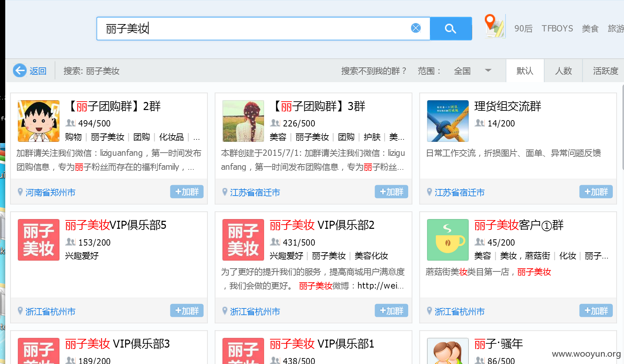Image resolution: width=624 pixels, height=364 pixels.
Task: Open group title 【丽子团购群】3群
Action: tap(318, 106)
